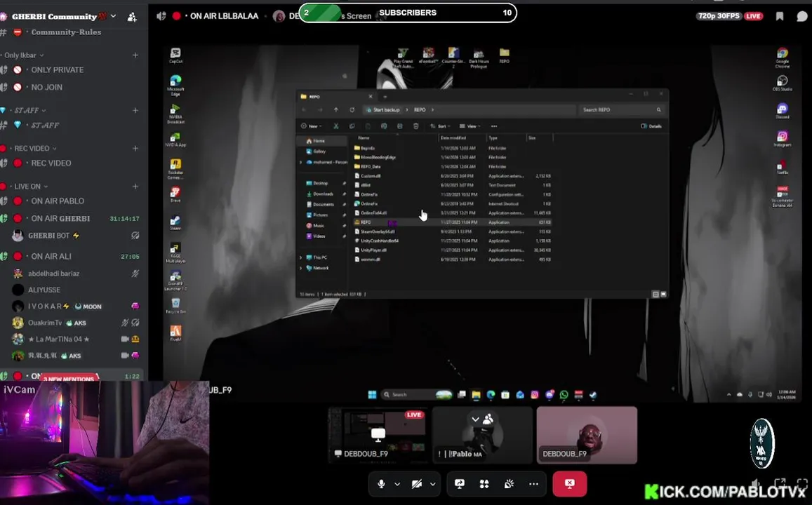Go up one folder level in Explorer

point(335,109)
